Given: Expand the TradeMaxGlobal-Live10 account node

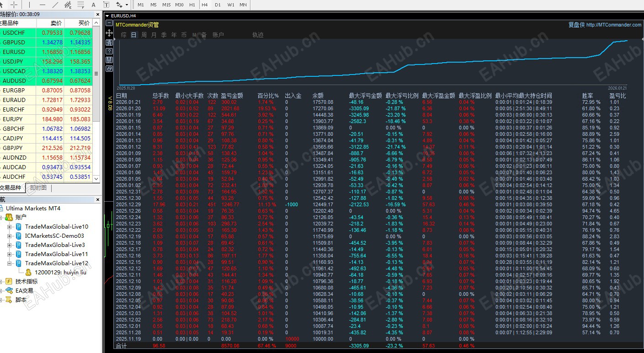Looking at the screenshot, I should coord(10,227).
